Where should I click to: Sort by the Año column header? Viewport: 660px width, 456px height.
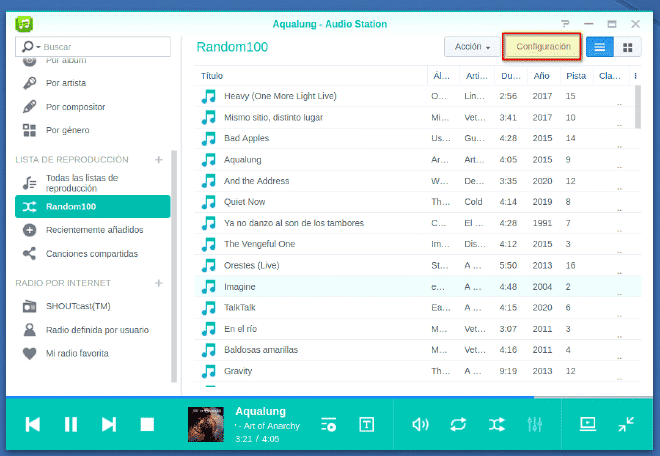tap(542, 76)
